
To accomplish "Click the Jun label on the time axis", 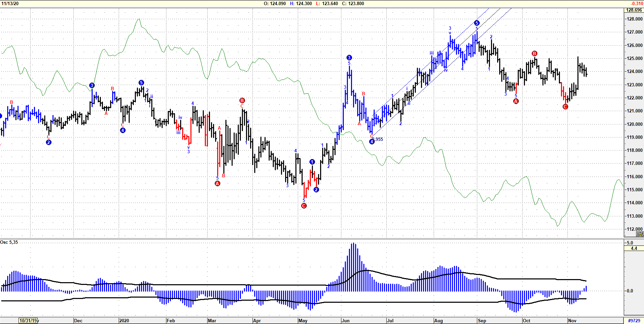I will pos(346,321).
